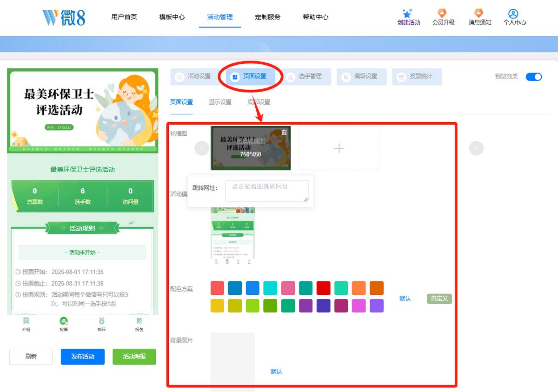Screen dimensions: 558x392
Task: Click the green 活动海报 button
Action: pyautogui.click(x=134, y=357)
